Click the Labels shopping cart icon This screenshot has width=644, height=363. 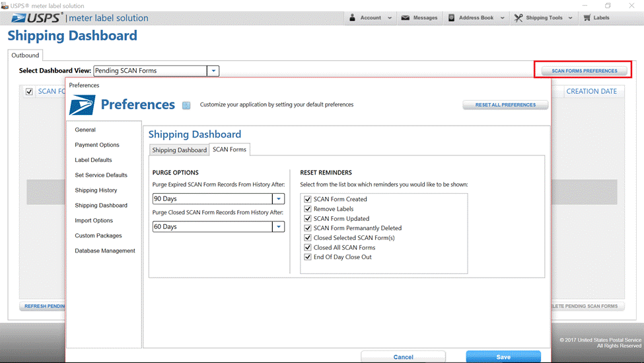click(x=587, y=18)
